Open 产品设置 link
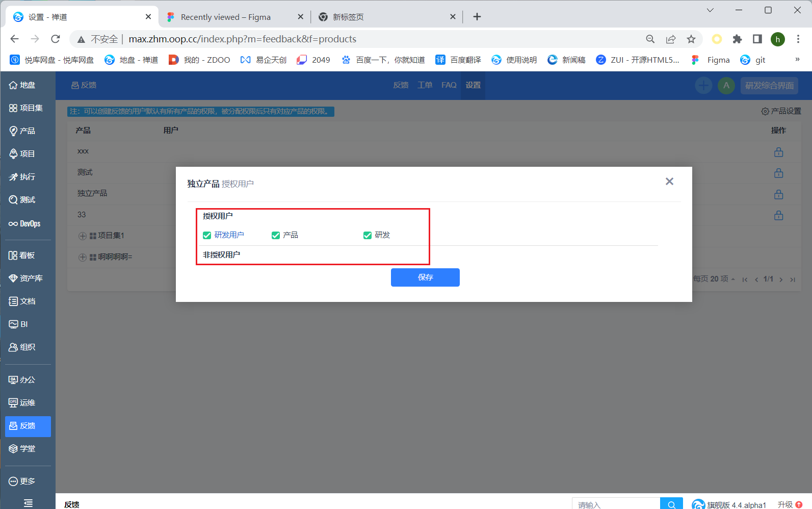Viewport: 812px width, 509px height. coord(781,111)
